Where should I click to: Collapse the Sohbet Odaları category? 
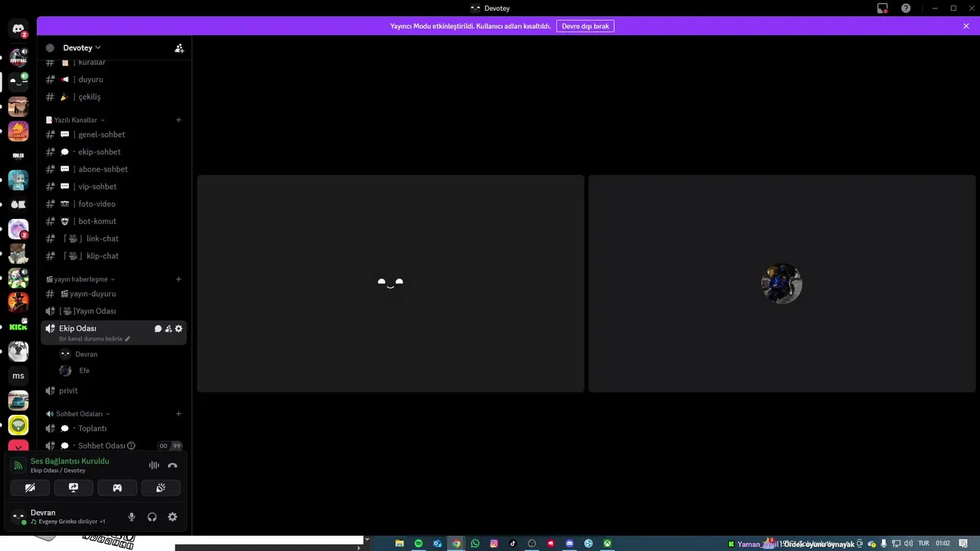78,414
